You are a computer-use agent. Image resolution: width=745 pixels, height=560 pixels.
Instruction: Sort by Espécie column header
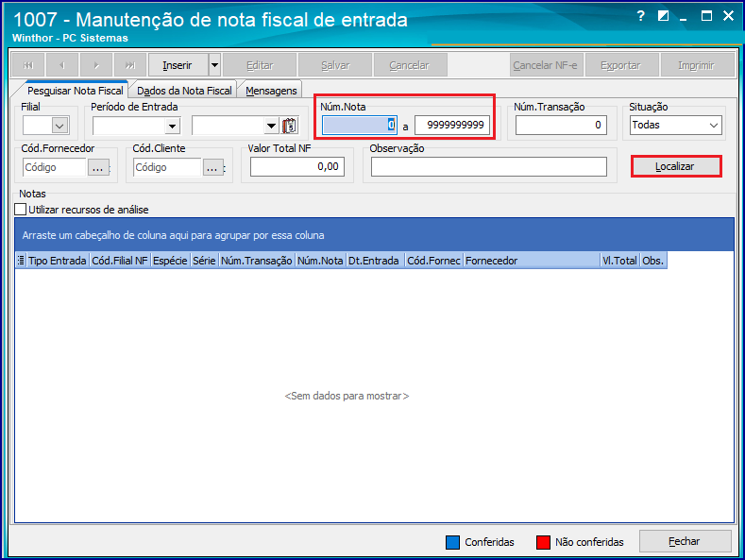(170, 261)
